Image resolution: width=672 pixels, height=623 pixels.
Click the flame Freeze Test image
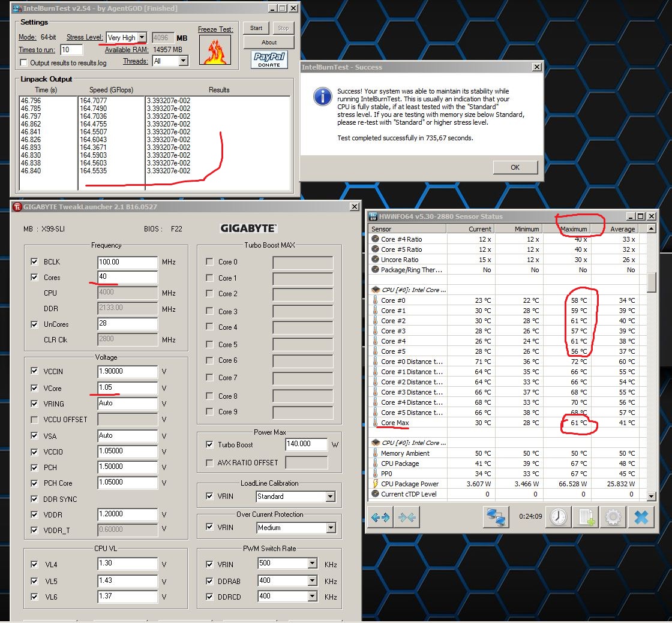click(215, 50)
